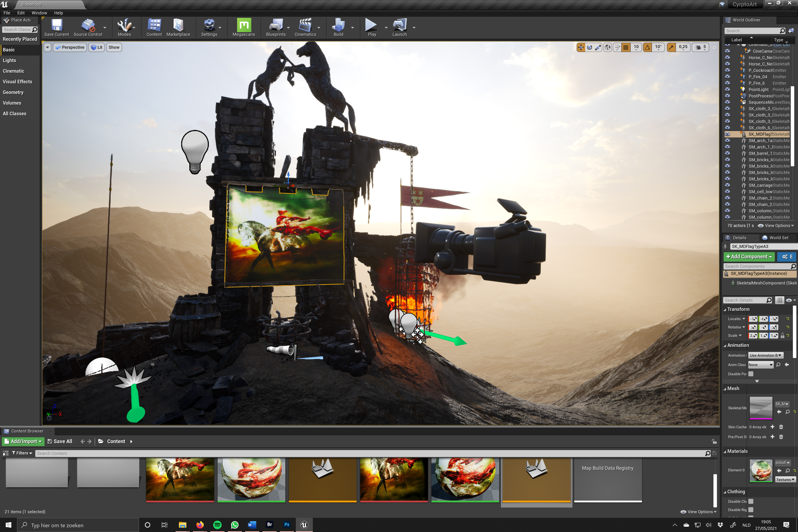This screenshot has width=798, height=532.
Task: Toggle the Disable Cloth checkbox
Action: 751,501
